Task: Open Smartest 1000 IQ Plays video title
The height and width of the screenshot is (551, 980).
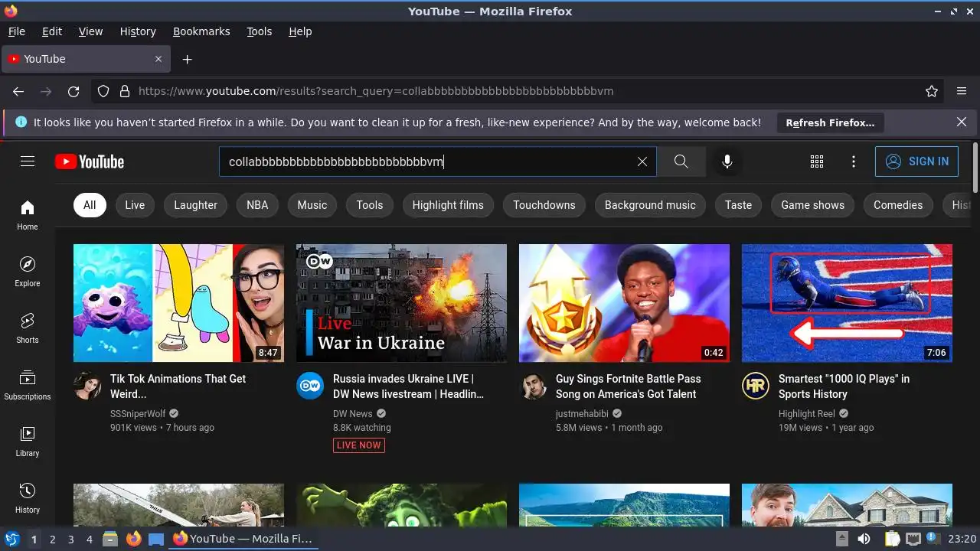Action: point(844,386)
